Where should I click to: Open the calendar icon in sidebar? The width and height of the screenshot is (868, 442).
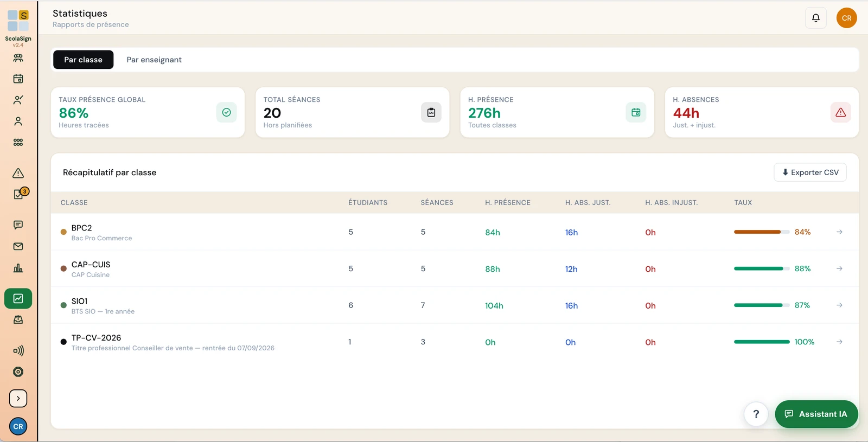tap(18, 79)
